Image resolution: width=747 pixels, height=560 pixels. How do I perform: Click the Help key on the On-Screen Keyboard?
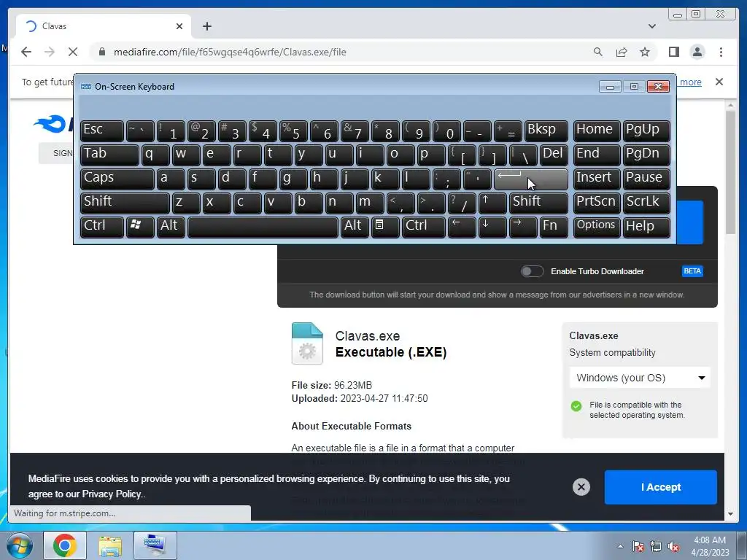646,227
